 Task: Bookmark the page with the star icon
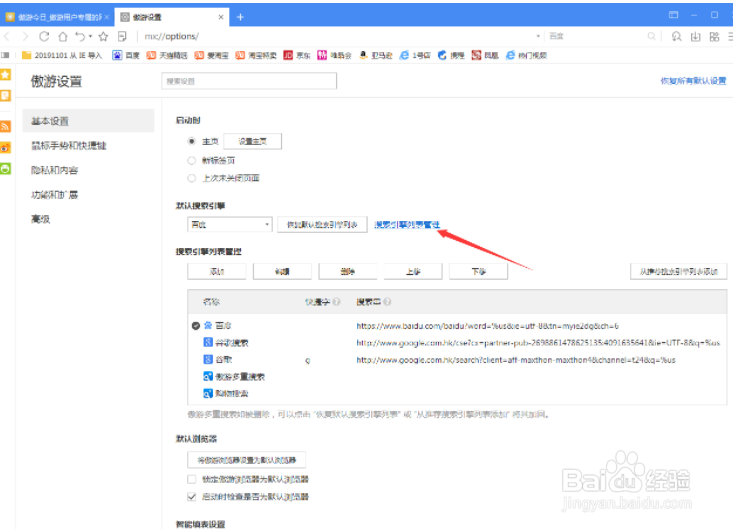pyautogui.click(x=103, y=36)
